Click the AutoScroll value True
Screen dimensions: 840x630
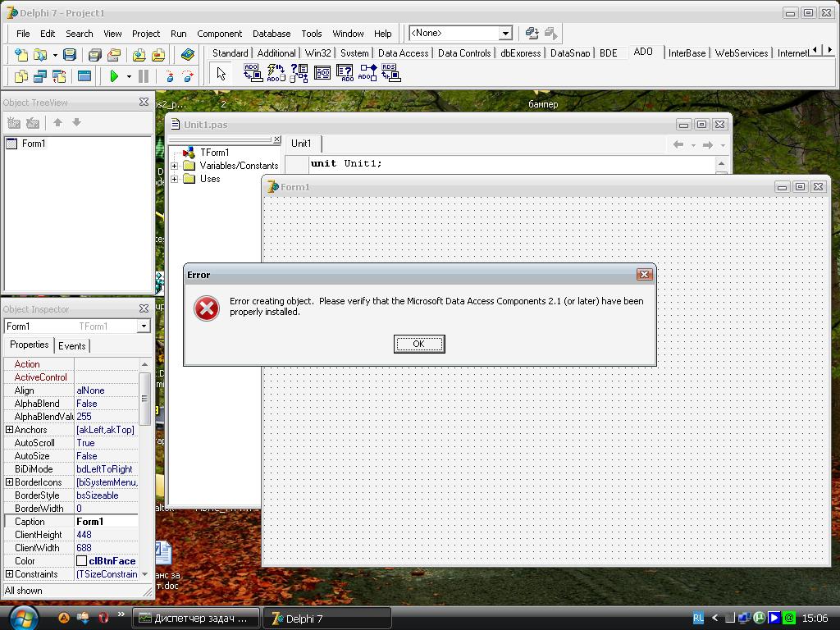106,443
